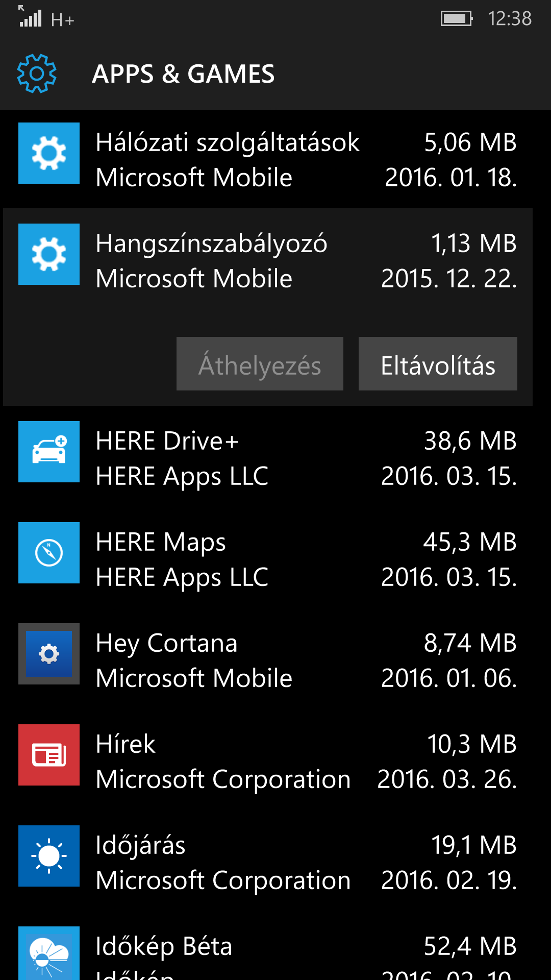The image size is (551, 980).
Task: Tap the red Hírek news icon
Action: click(49, 755)
